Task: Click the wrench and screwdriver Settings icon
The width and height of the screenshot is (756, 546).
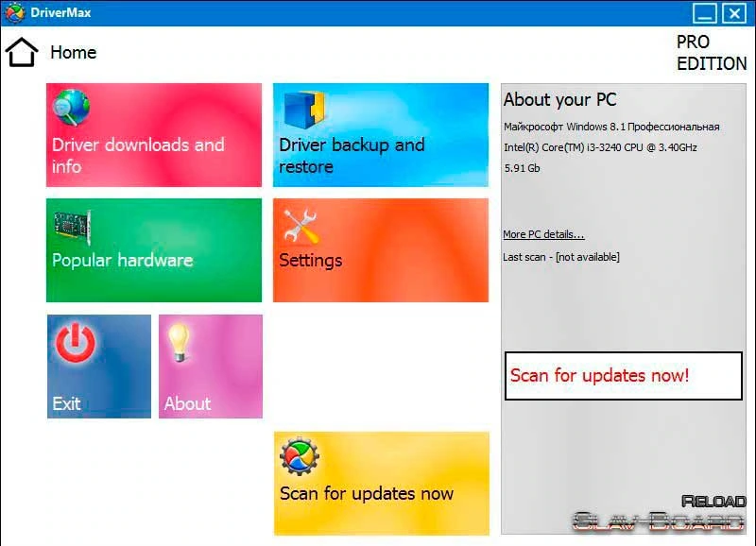Action: coord(301,226)
